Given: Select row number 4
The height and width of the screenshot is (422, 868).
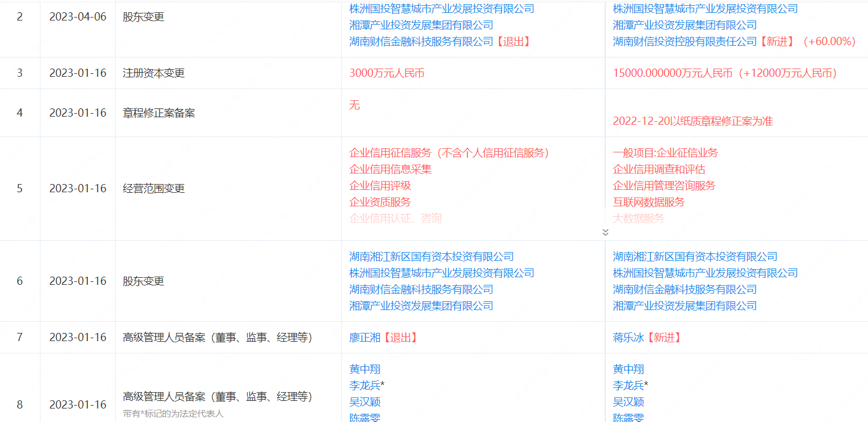Looking at the screenshot, I should 20,113.
